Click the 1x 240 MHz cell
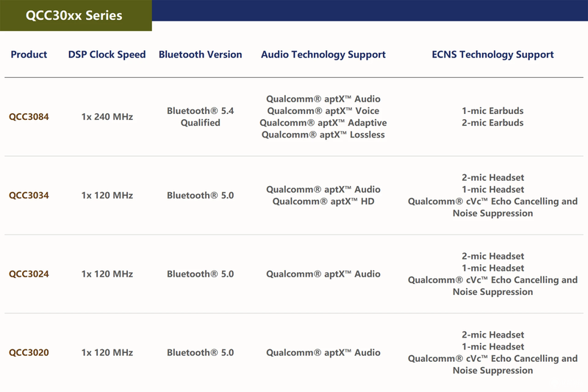Image resolution: width=588 pixels, height=392 pixels. tap(107, 117)
